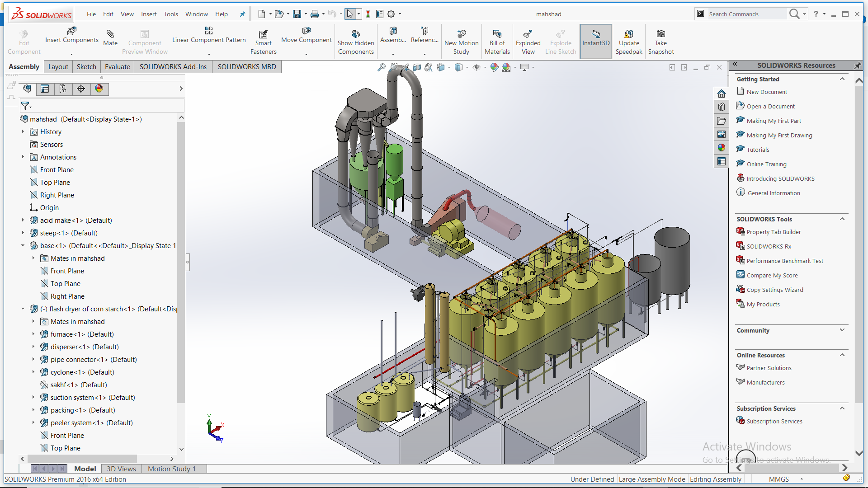
Task: Open the DisplayManager appearance ball icon
Action: pos(99,89)
